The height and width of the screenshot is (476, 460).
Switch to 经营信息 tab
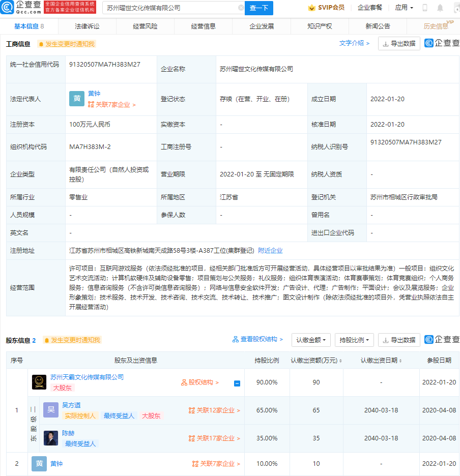[x=203, y=26]
